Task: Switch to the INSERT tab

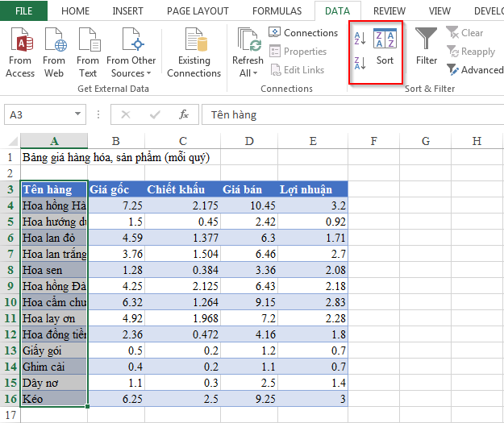Action: point(127,11)
